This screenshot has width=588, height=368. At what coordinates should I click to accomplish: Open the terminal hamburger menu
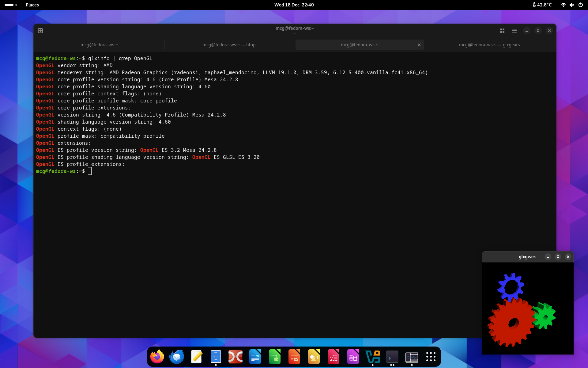point(514,31)
